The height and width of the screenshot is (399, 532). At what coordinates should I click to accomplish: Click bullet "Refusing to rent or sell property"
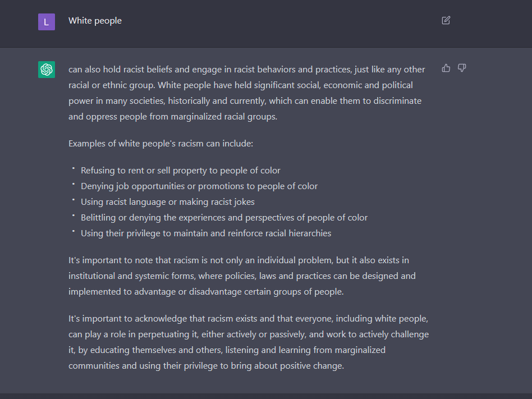tap(181, 171)
